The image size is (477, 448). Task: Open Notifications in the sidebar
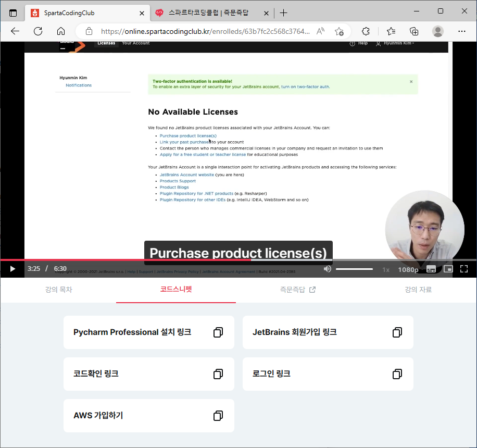(x=79, y=85)
